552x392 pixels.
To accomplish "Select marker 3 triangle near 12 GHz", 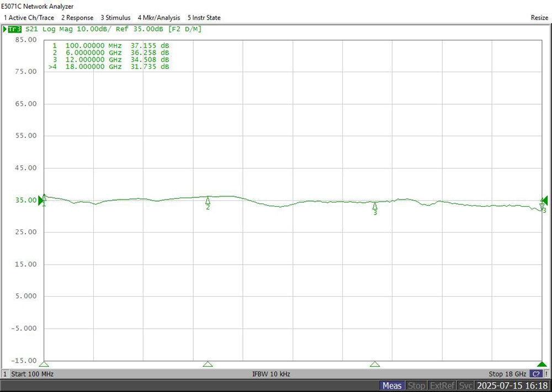I will coord(375,206).
